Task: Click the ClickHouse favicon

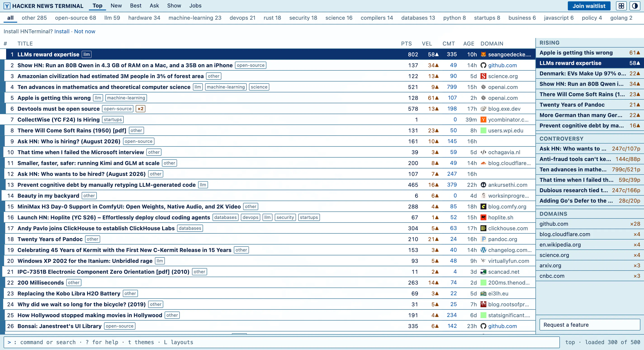Action: coord(483,228)
